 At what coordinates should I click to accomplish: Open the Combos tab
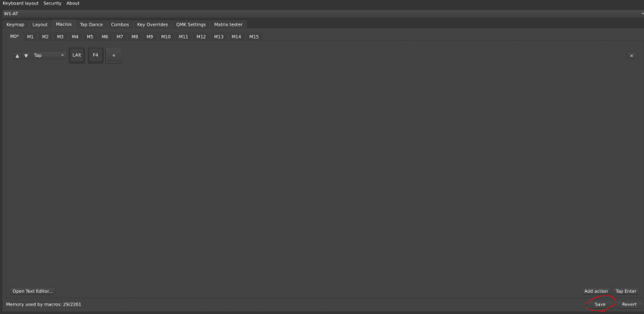120,25
